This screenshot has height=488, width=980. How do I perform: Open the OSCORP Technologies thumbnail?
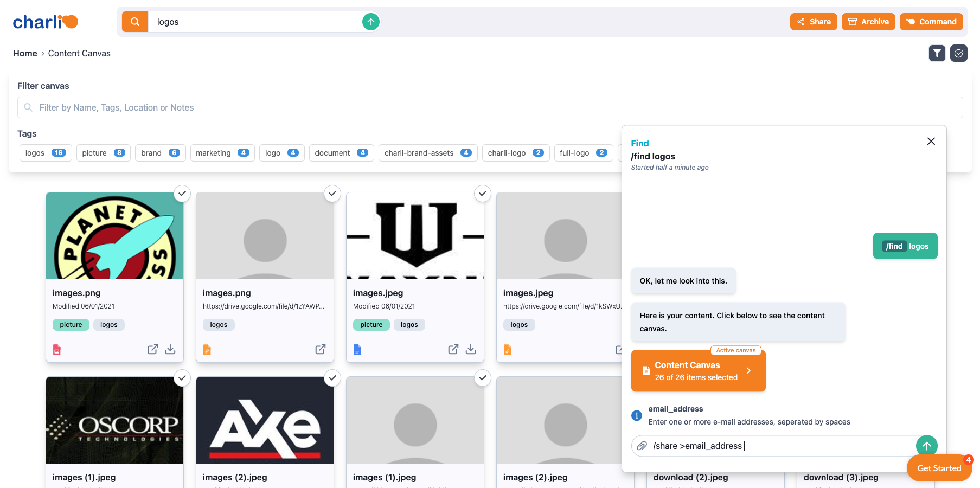115,420
